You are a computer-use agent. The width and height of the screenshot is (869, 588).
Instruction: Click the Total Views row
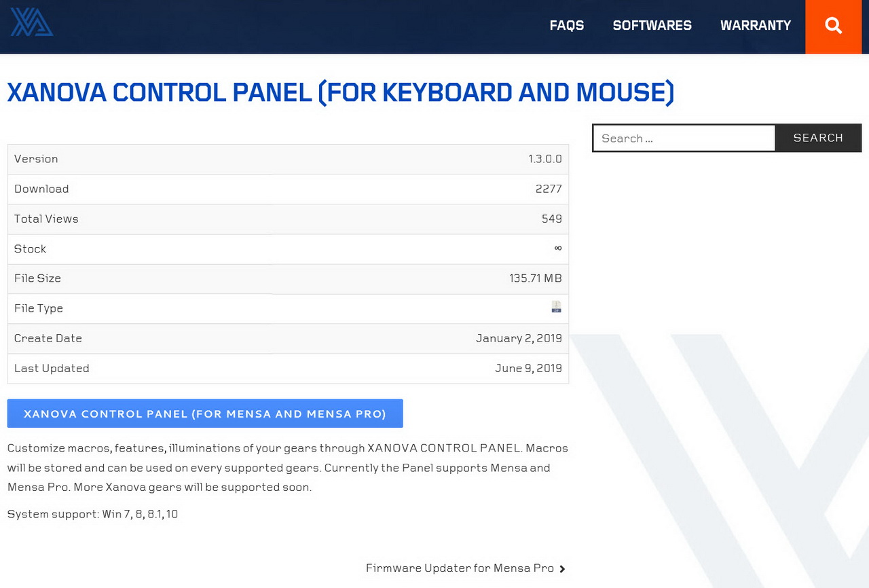point(288,219)
